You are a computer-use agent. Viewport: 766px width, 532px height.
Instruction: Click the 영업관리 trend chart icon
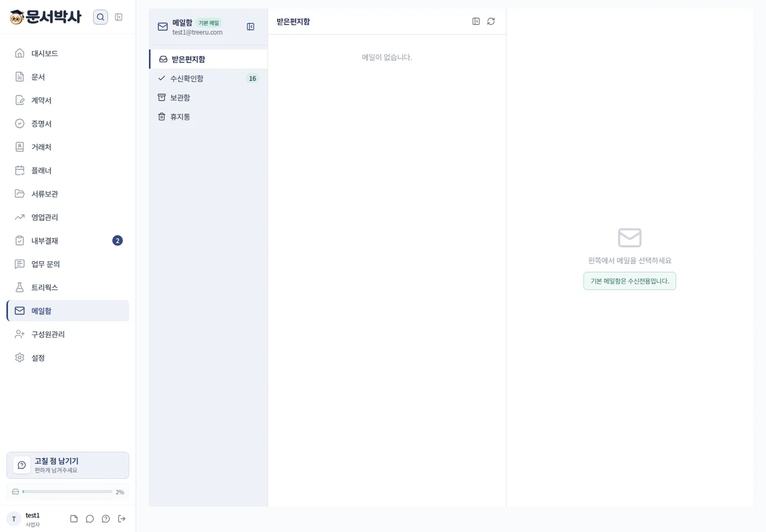tap(20, 217)
